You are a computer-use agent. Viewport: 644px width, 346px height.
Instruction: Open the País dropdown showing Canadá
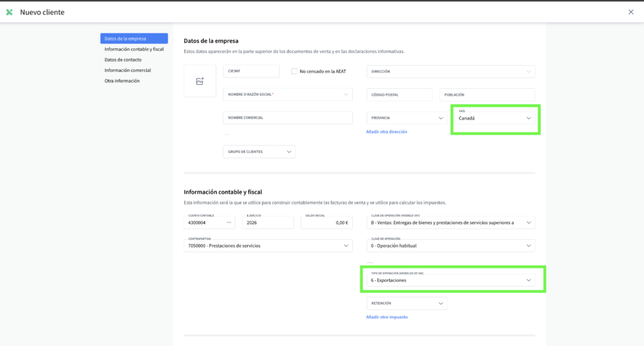coord(528,118)
